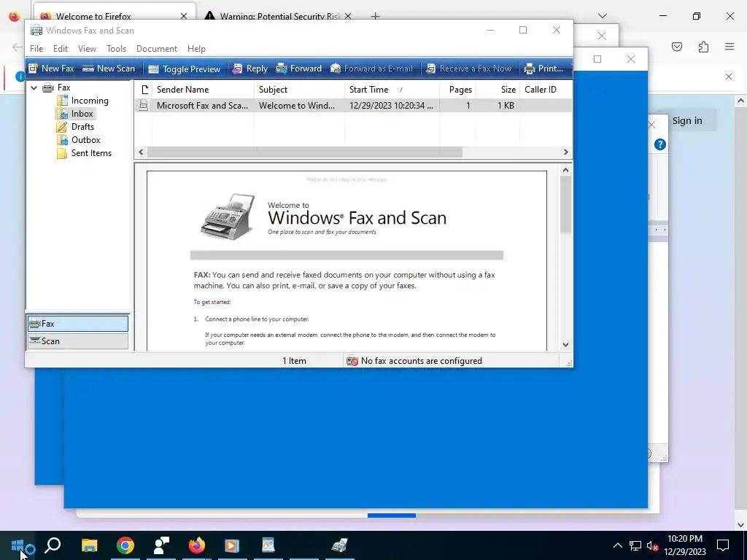Click Forward as E-mail button

pyautogui.click(x=371, y=69)
